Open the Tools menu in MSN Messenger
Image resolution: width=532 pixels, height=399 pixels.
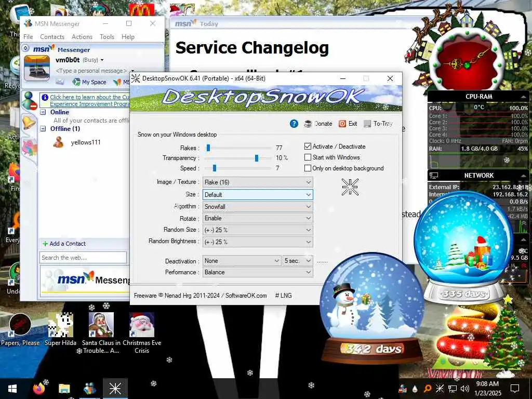coord(107,37)
